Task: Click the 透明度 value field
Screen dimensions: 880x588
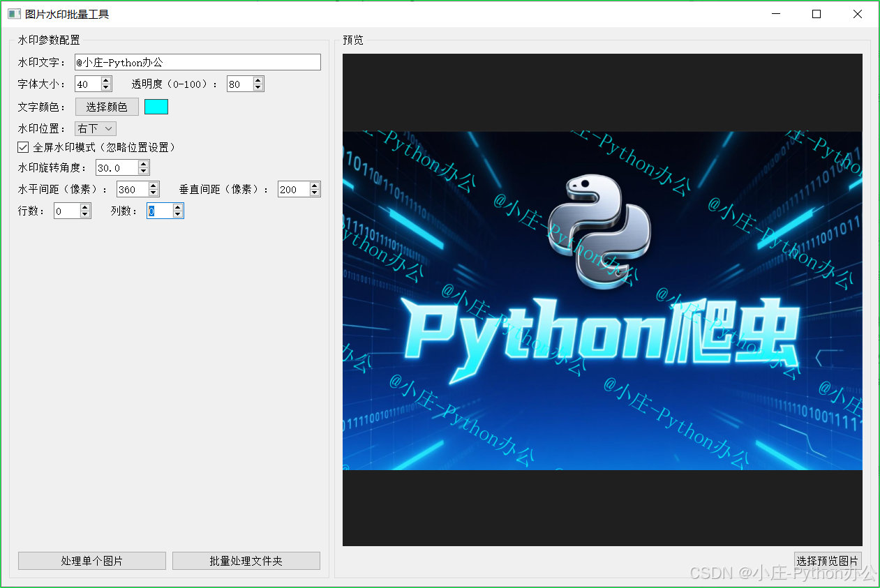Action: (x=240, y=84)
